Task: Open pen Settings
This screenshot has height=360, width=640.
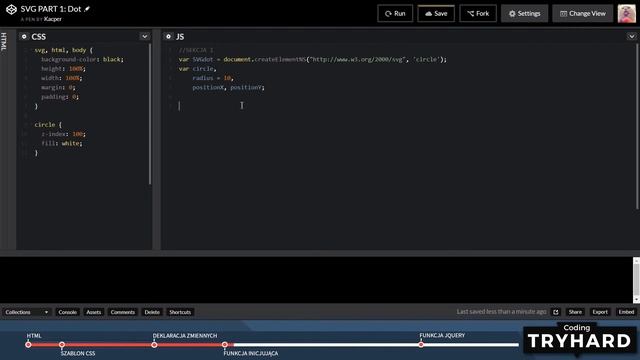Action: pos(524,13)
